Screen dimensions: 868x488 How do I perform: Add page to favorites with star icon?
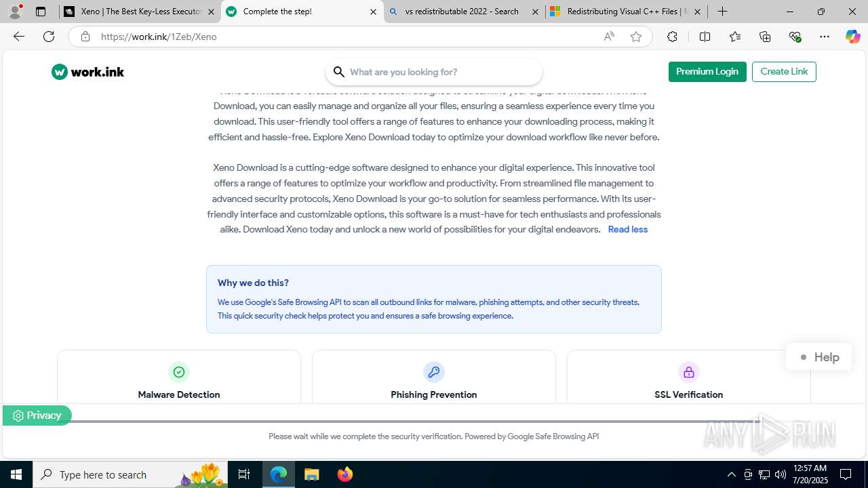pos(636,37)
